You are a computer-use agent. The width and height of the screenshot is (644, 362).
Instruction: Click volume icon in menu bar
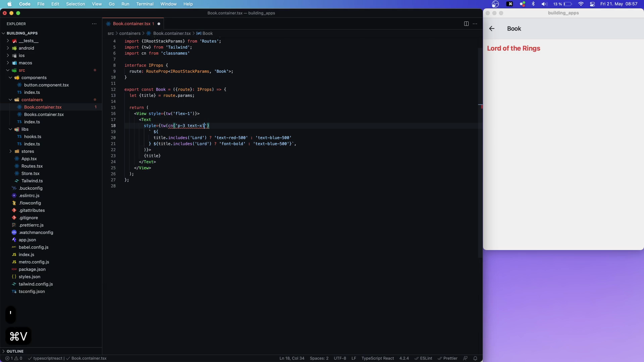(544, 4)
